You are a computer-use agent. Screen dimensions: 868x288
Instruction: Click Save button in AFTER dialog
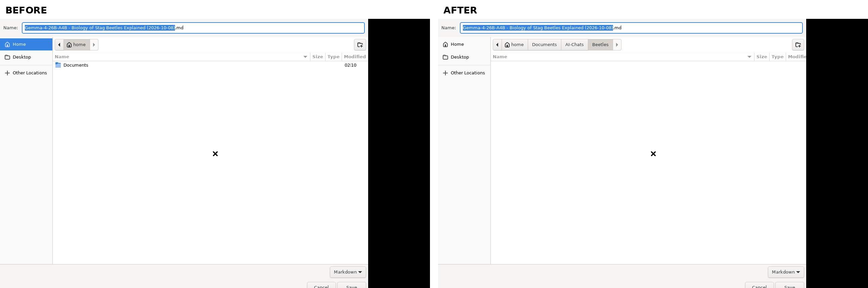click(x=789, y=285)
